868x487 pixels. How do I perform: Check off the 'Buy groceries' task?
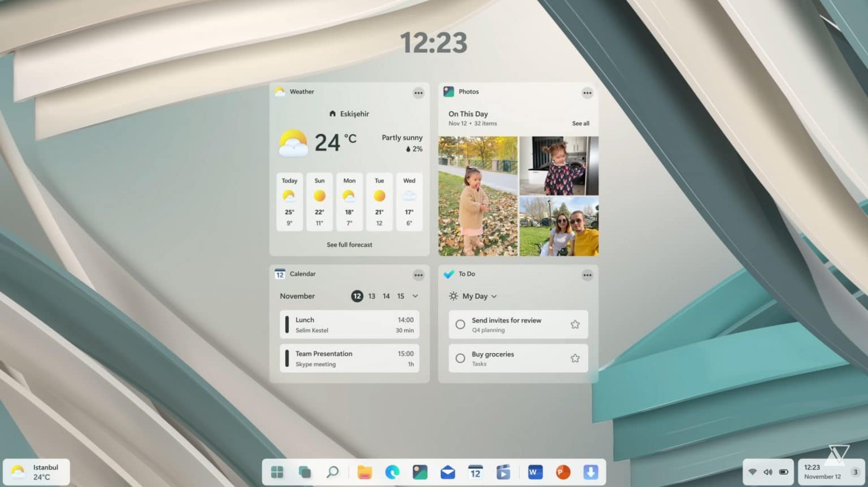click(x=460, y=358)
